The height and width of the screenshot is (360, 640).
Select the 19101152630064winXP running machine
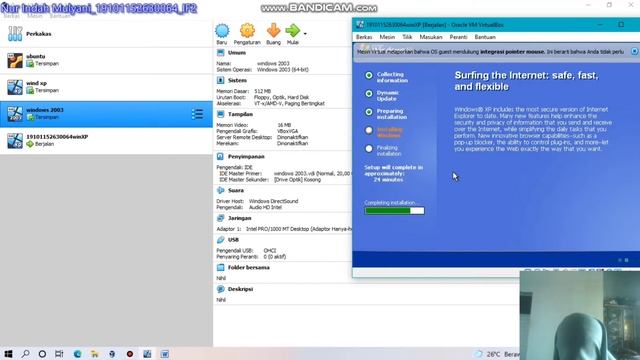coord(106,141)
